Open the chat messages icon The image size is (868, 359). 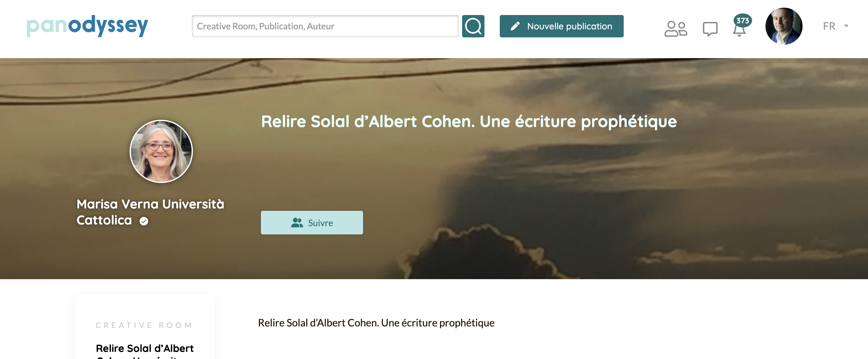click(710, 29)
